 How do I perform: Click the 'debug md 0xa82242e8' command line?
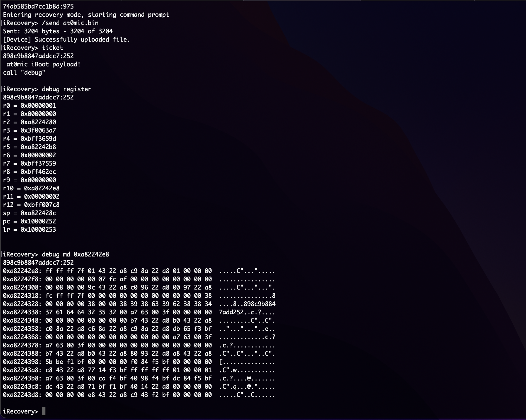[x=56, y=254]
